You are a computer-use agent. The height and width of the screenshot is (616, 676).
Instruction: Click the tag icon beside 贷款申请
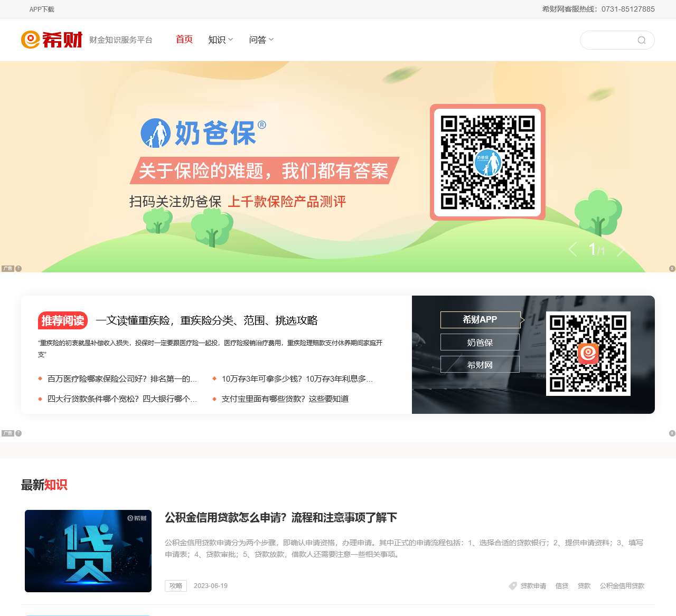click(x=513, y=586)
